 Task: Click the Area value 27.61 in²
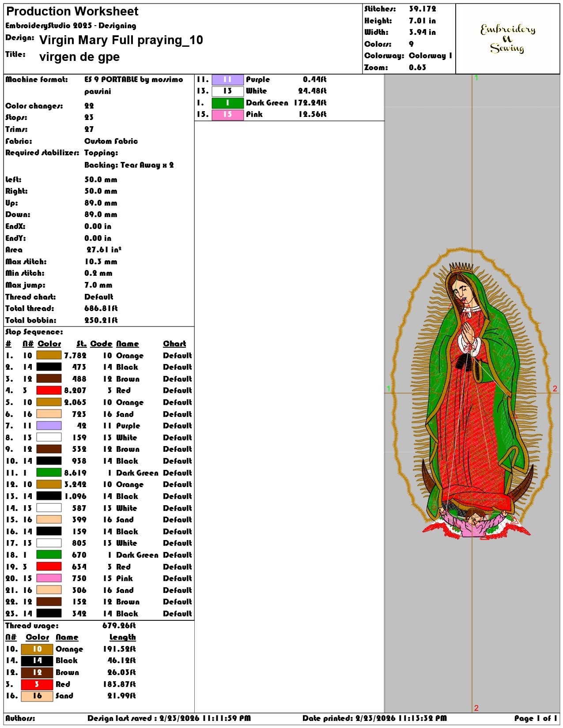(x=104, y=250)
